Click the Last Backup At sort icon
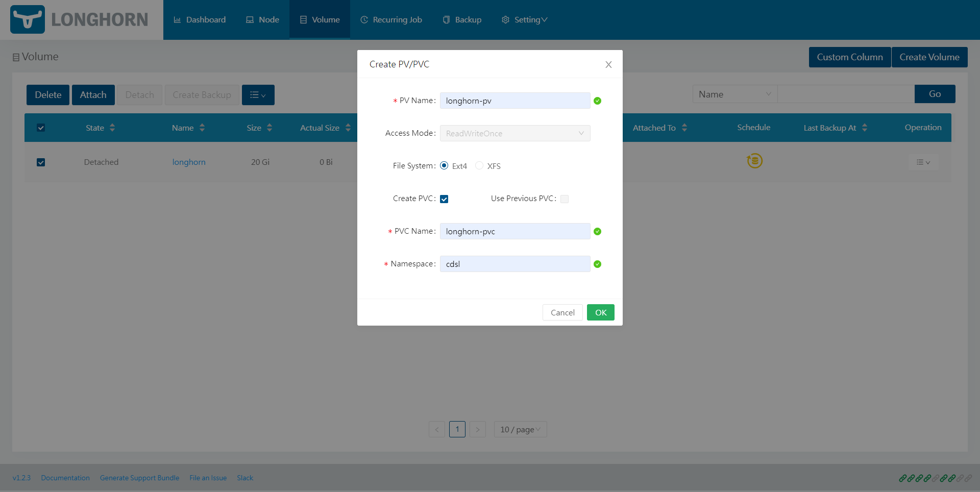Image resolution: width=980 pixels, height=492 pixels. 865,128
